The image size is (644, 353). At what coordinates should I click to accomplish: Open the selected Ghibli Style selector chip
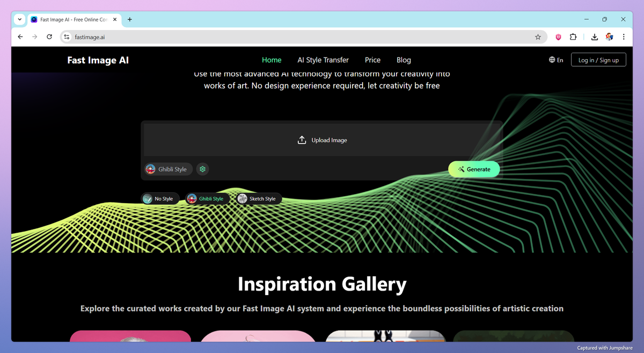169,169
